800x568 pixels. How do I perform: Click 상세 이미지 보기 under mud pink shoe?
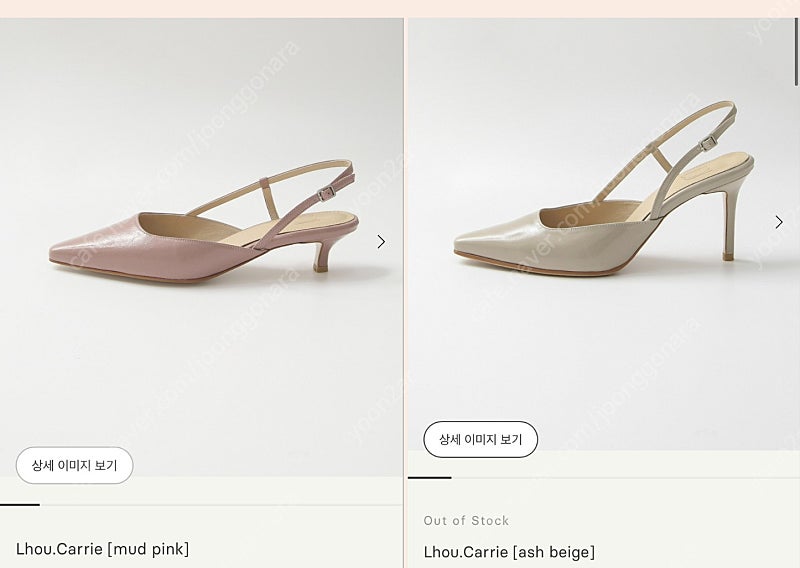pos(74,465)
